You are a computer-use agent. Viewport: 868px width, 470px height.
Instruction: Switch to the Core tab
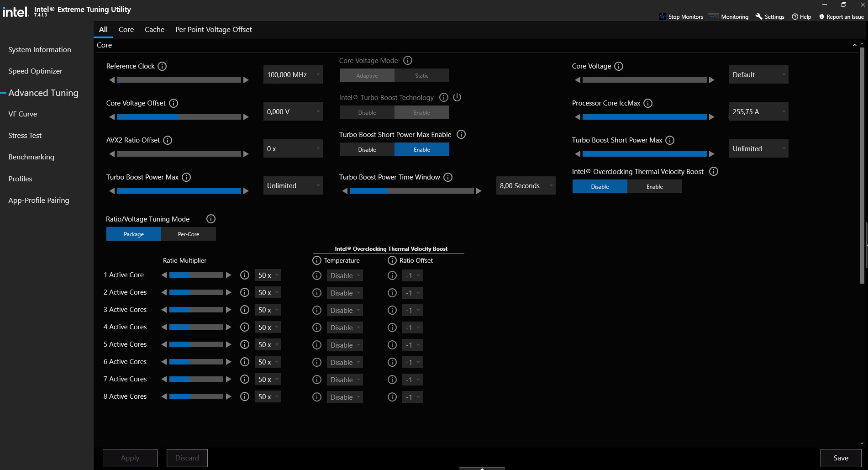point(126,30)
